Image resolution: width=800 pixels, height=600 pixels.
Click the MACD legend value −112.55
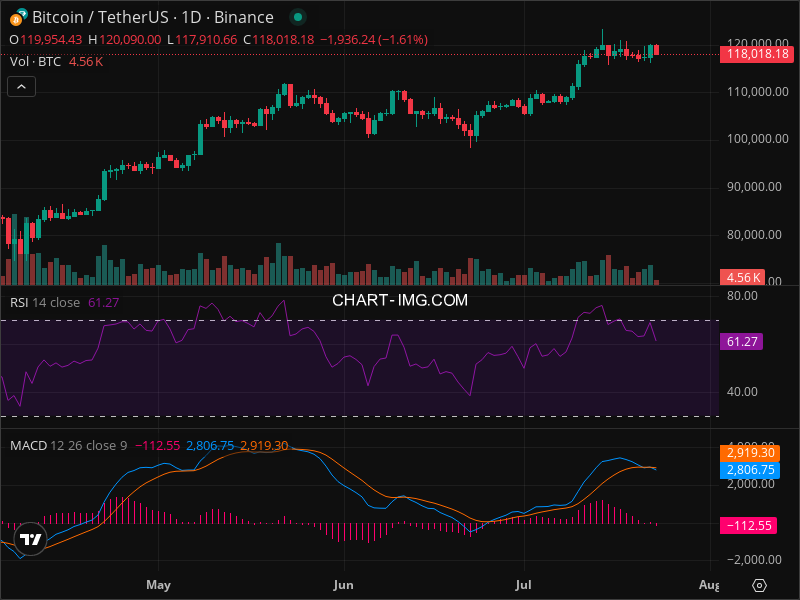pyautogui.click(x=157, y=445)
